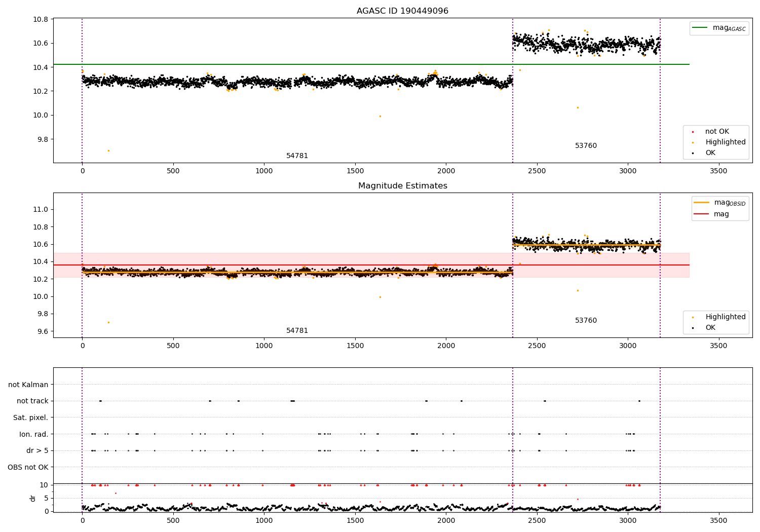Image resolution: width=760 pixels, height=532 pixels.
Task: Click the red dr point near 7 in bottom plot
Action: [116, 493]
